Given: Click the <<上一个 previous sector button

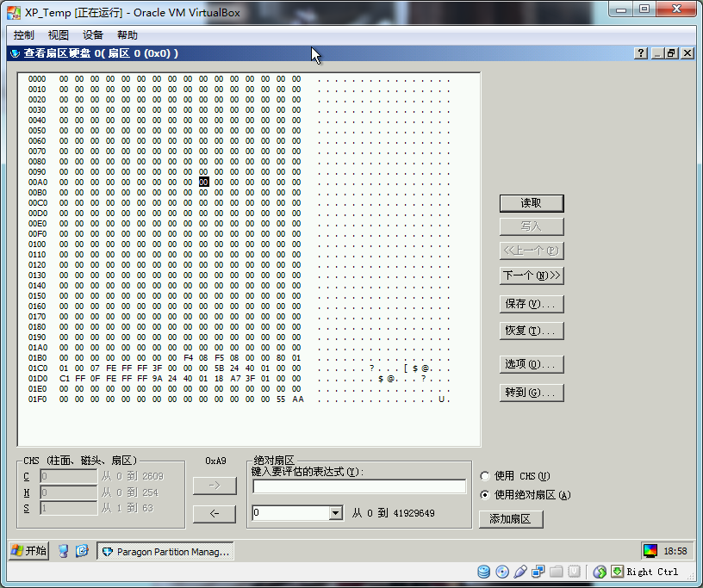Looking at the screenshot, I should coord(532,251).
